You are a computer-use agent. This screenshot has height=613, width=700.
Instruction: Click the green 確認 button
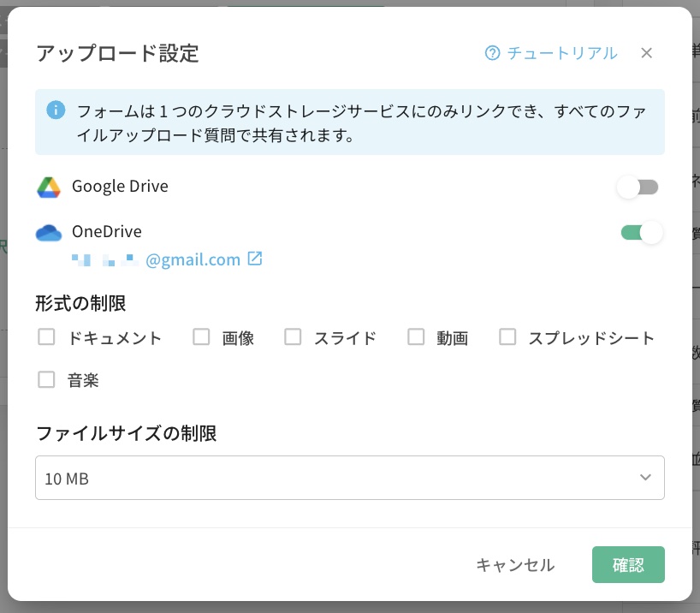pyautogui.click(x=628, y=565)
